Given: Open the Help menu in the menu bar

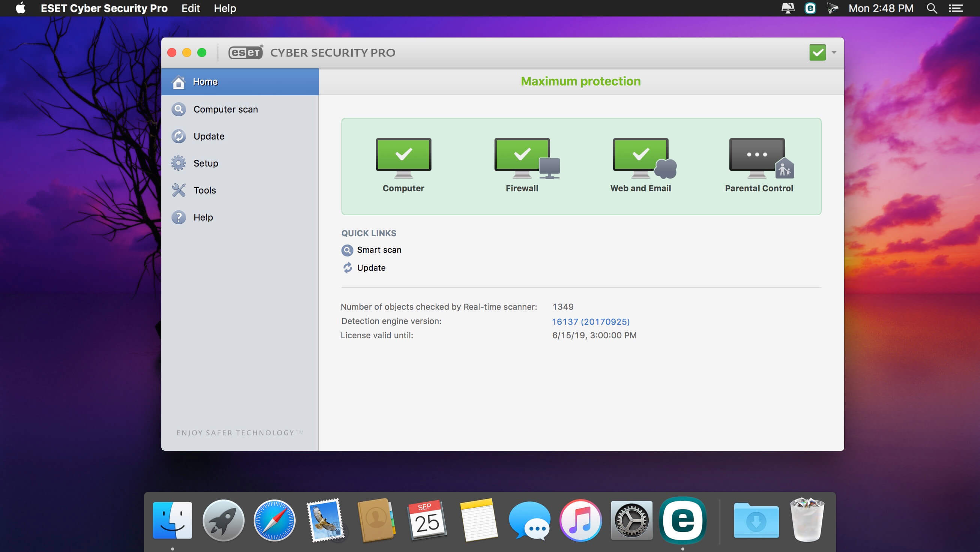Looking at the screenshot, I should coord(225,8).
